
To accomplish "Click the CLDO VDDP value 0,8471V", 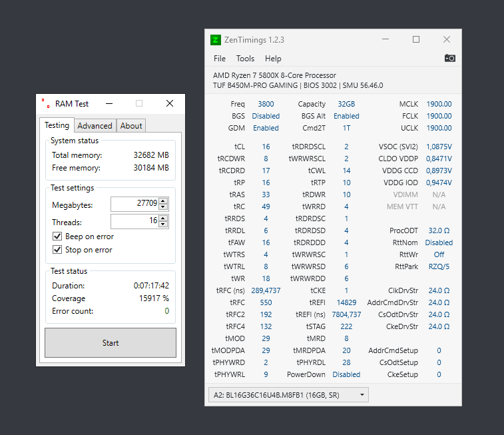I will point(439,159).
